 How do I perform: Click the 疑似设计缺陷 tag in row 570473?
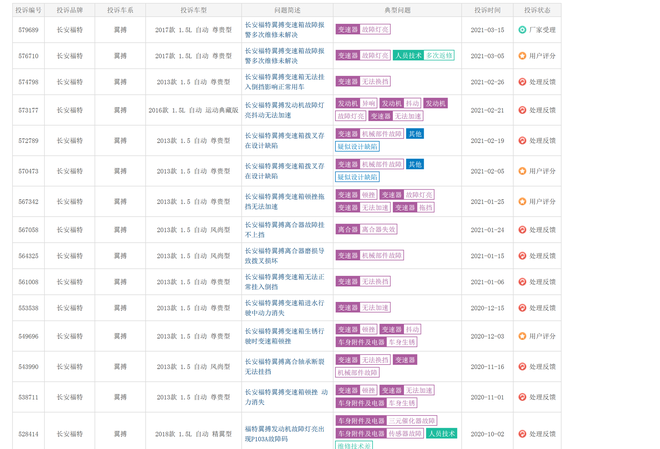click(357, 177)
